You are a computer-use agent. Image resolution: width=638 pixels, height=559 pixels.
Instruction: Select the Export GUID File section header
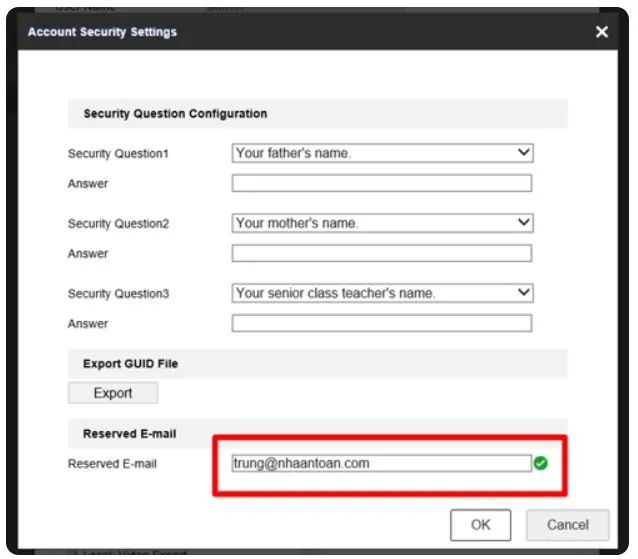coord(129,363)
